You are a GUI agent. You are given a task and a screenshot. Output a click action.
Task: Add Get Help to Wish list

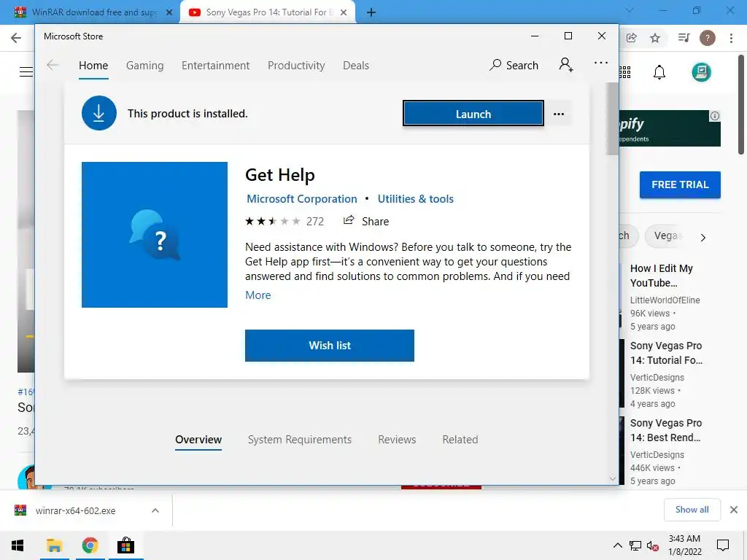point(330,345)
